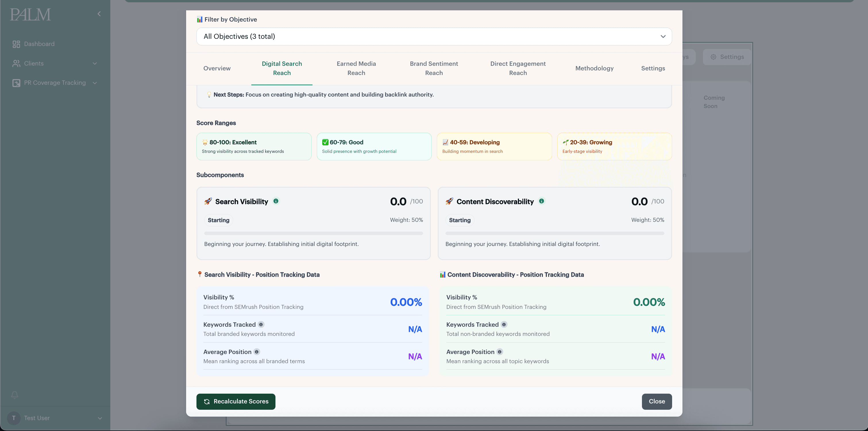Go to the Brand Sentiment Reach tab

[434, 68]
